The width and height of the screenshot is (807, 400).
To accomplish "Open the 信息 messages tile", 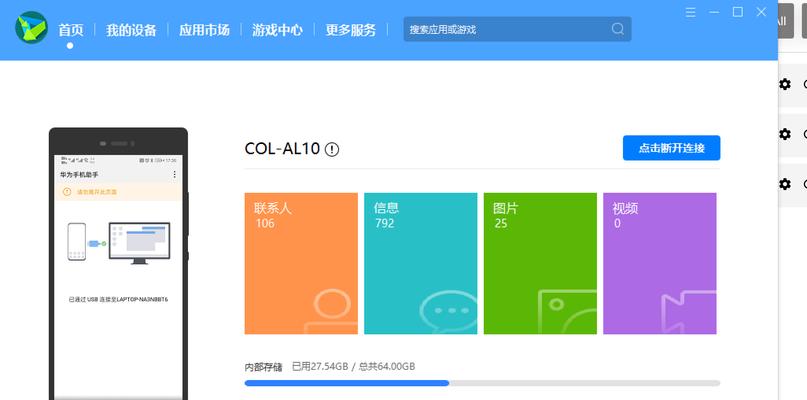I will 420,264.
